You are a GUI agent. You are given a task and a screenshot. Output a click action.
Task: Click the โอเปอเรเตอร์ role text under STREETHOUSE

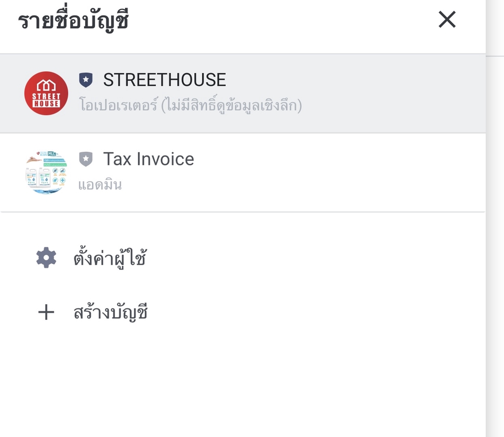[190, 106]
